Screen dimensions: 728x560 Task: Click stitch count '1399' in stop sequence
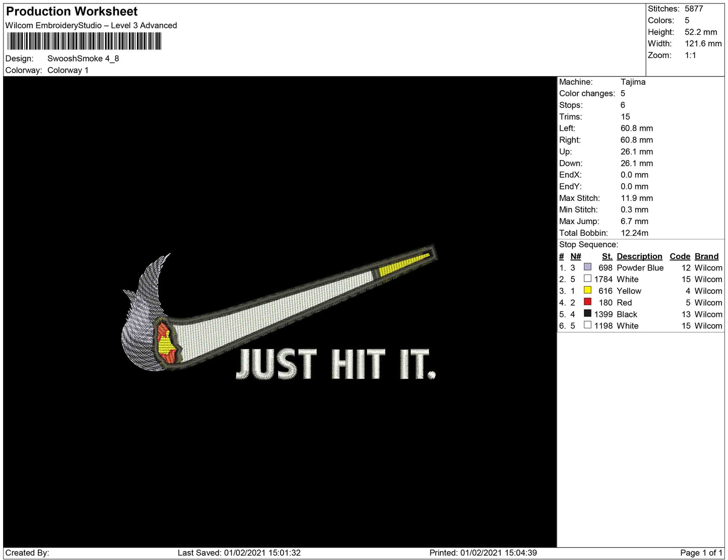point(604,314)
